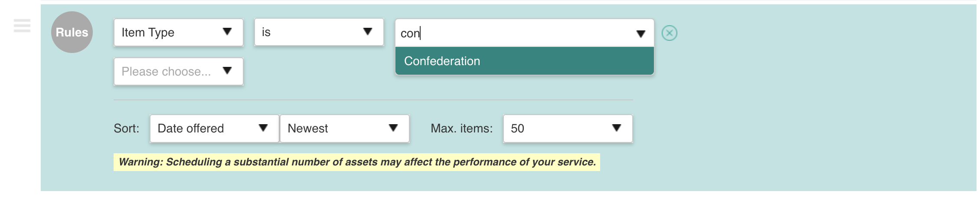Open the "is" condition dropdown
Screen dimensions: 980x198
pyautogui.click(x=319, y=32)
